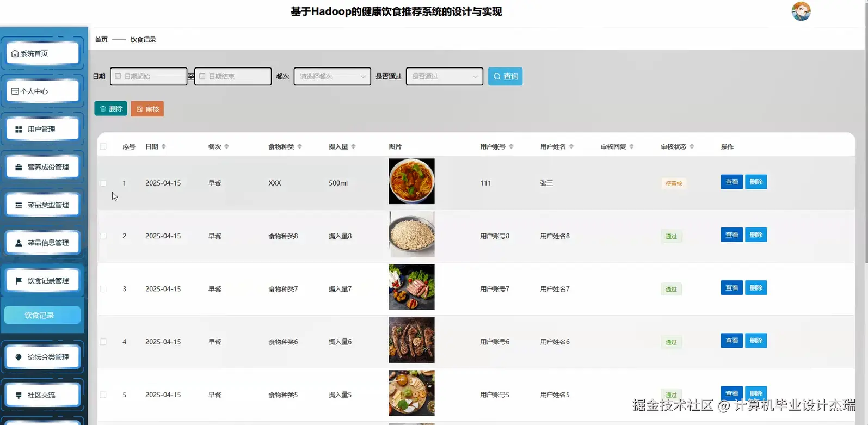Viewport: 868px width, 425px height.
Task: Click 查看 for row 食物种类5
Action: coord(731,393)
